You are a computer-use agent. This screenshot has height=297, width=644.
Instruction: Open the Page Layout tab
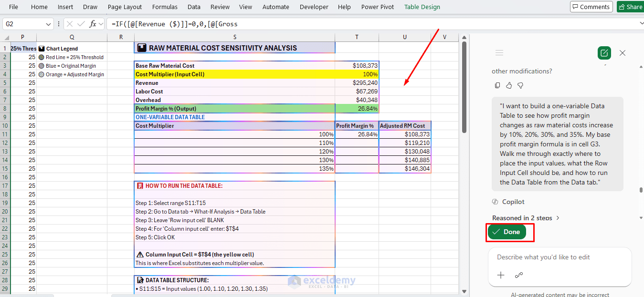pos(125,7)
